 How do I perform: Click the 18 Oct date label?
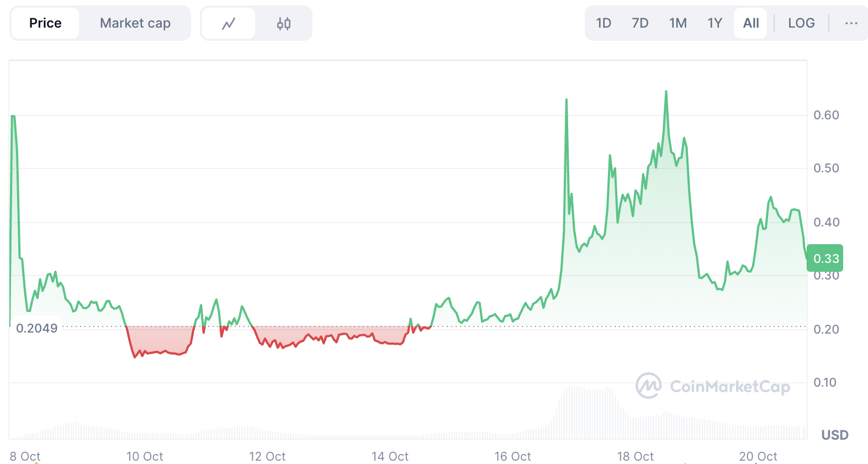tap(635, 457)
